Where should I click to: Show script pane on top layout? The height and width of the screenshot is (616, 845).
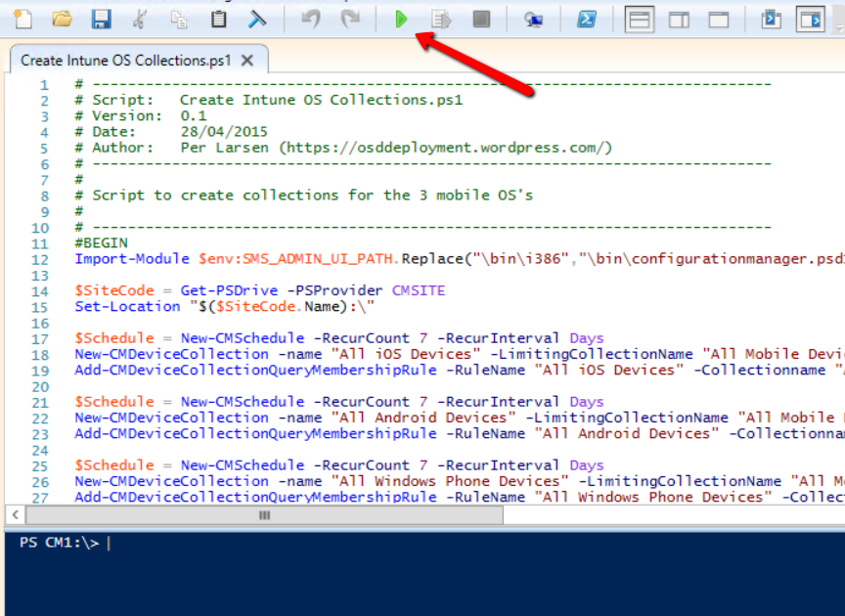pyautogui.click(x=640, y=19)
